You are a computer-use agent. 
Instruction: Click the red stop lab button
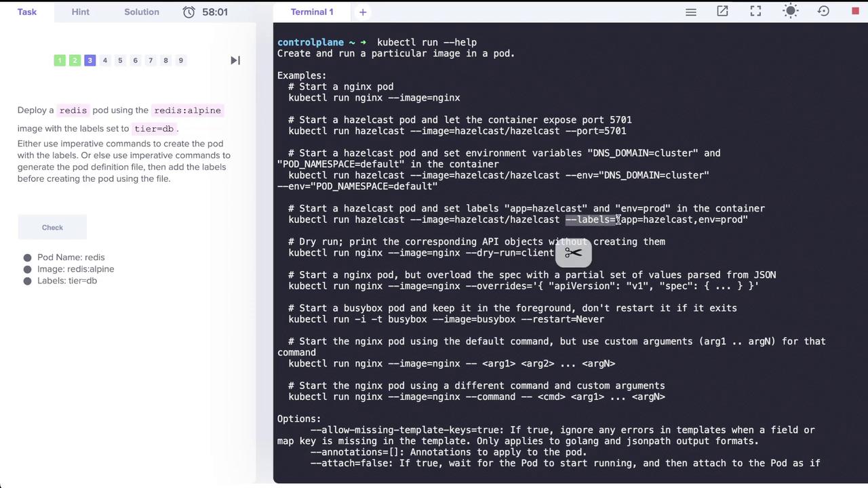[855, 12]
